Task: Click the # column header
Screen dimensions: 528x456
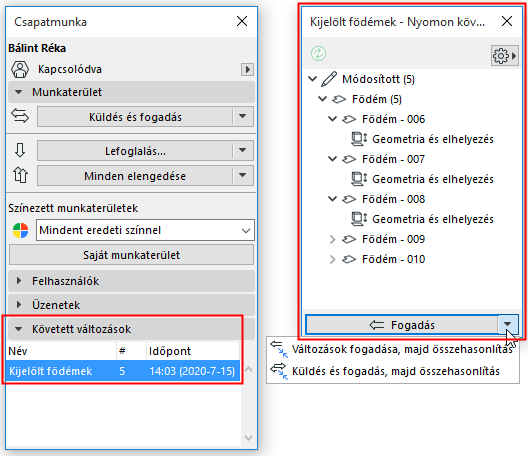Action: 131,351
